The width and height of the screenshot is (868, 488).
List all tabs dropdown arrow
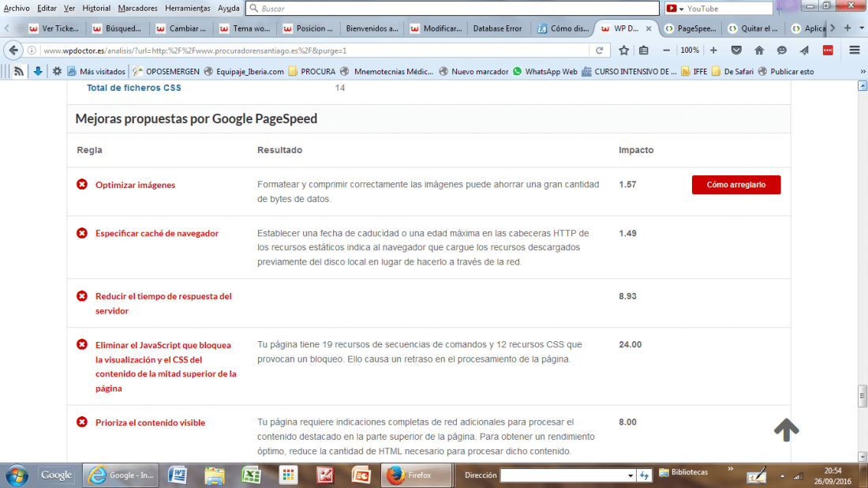862,28
